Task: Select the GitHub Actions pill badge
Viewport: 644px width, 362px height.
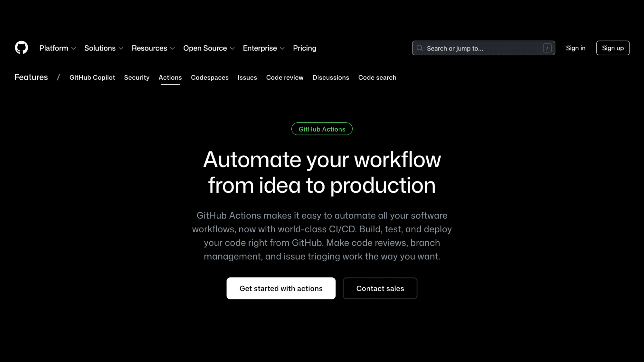Action: click(x=322, y=129)
